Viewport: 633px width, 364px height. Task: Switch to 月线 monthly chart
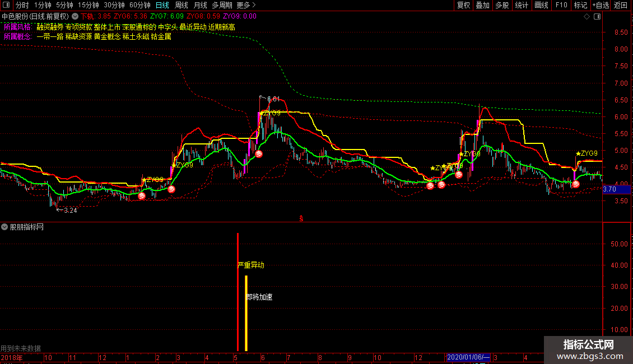[200, 5]
